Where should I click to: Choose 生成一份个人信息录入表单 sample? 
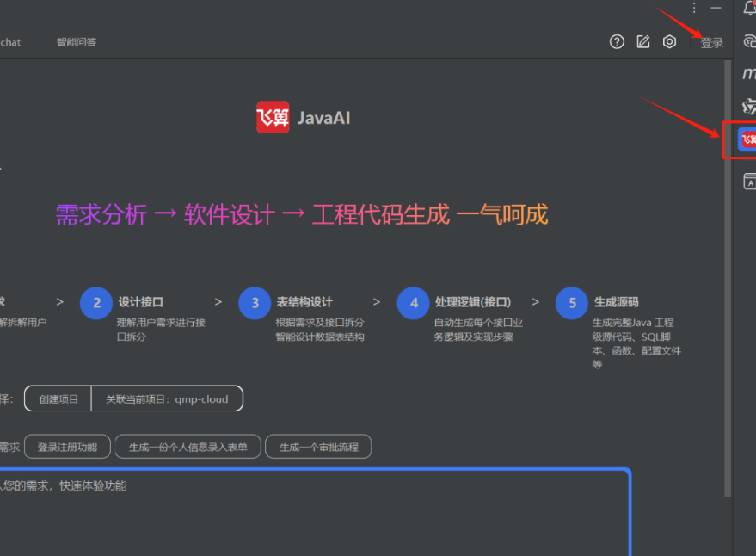pyautogui.click(x=188, y=447)
